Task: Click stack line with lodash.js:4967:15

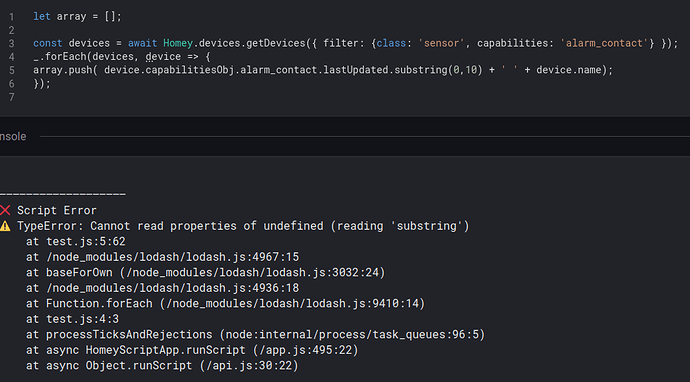Action: pos(162,257)
